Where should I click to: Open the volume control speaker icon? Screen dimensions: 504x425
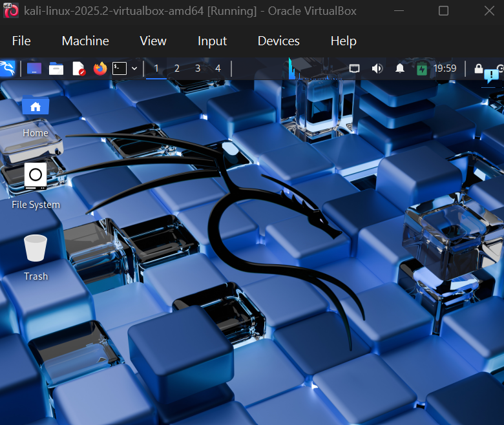[x=377, y=68]
